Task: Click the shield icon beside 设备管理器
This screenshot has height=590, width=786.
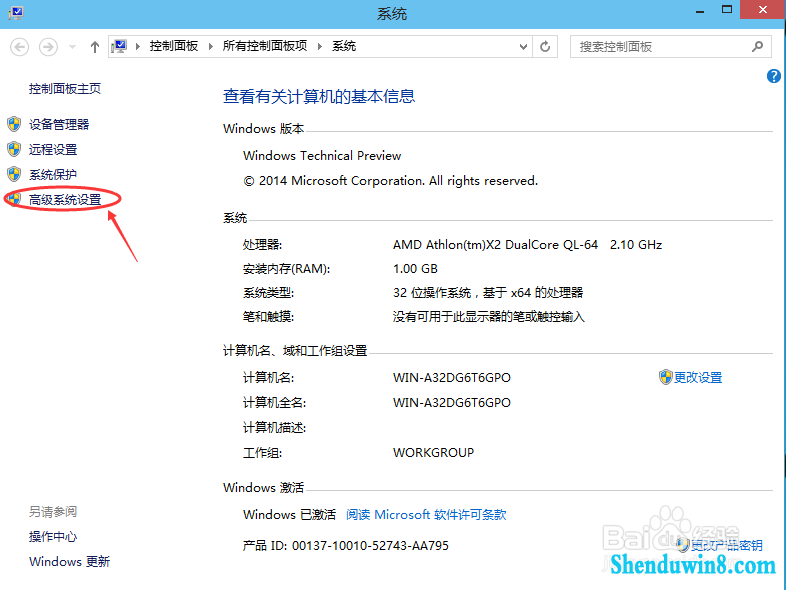Action: pos(14,124)
